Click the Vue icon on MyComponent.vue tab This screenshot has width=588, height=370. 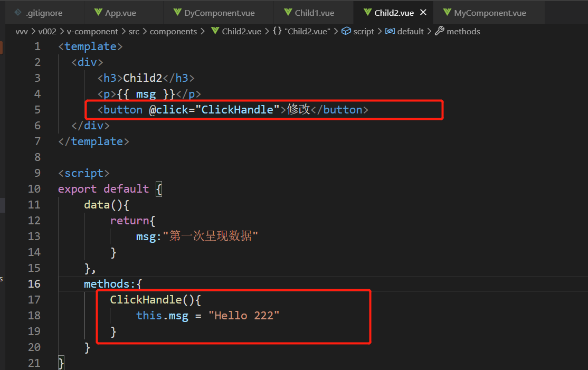447,12
